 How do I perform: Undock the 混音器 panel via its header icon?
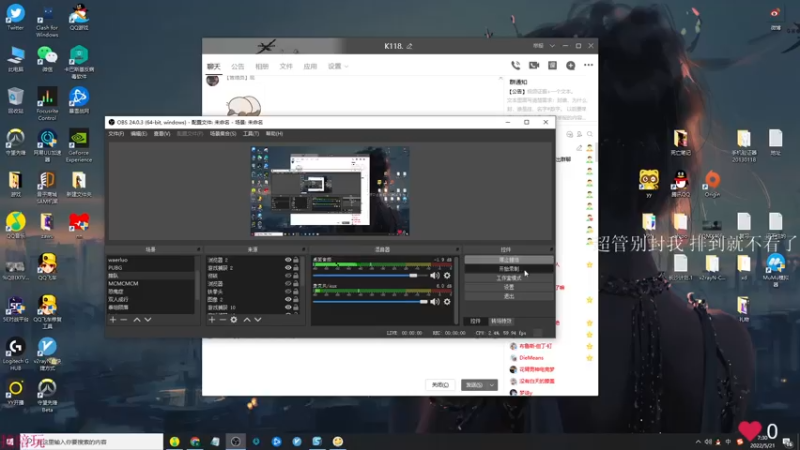click(x=457, y=249)
